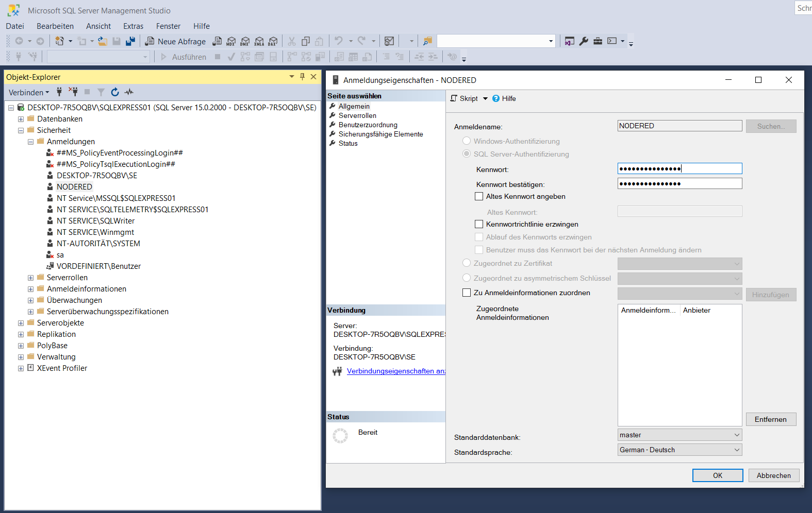Screen dimensions: 812x513
Task: Collapse the Anmeldungen folder
Action: pyautogui.click(x=31, y=142)
